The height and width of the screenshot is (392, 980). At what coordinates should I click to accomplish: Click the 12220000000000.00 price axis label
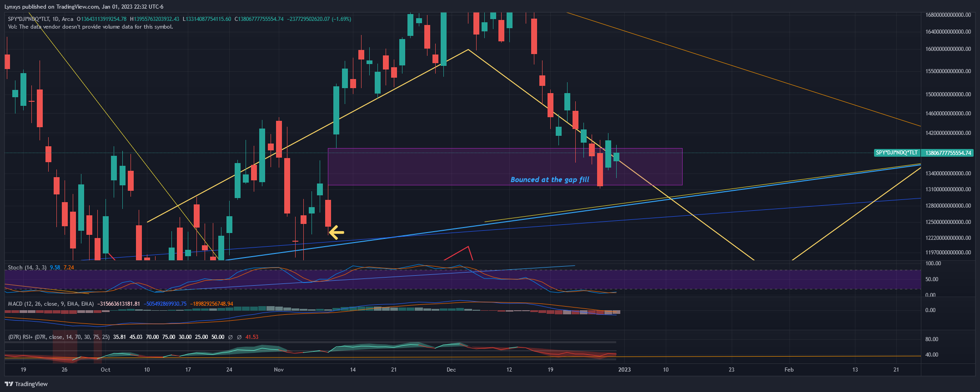[x=948, y=238]
